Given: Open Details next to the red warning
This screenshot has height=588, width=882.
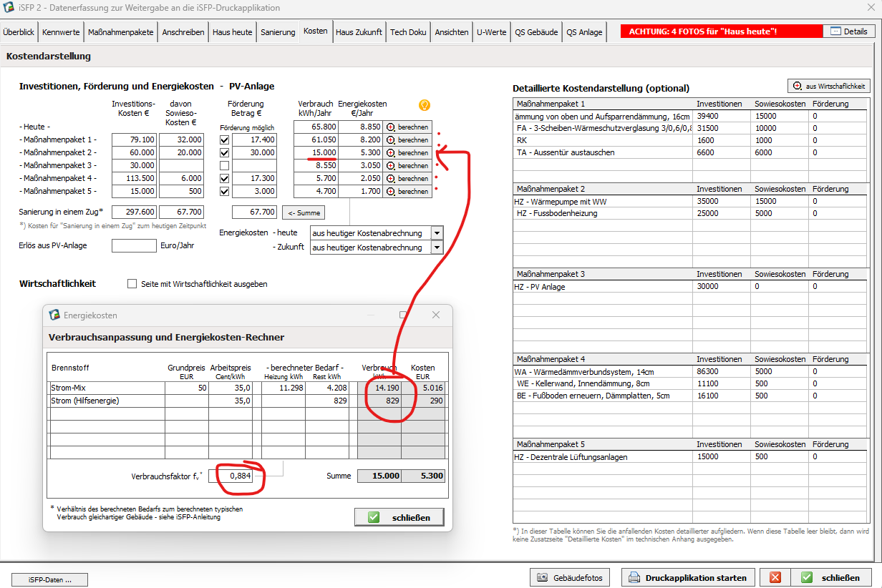Looking at the screenshot, I should [848, 31].
